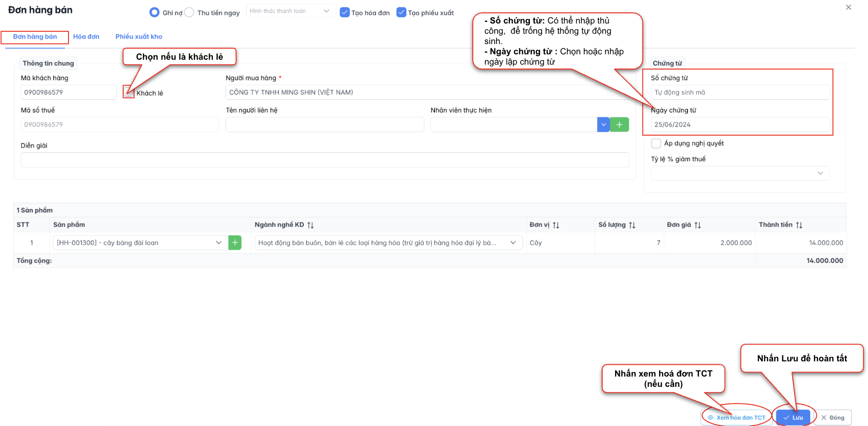Open the Phiếu xuất kho tab

tap(138, 37)
